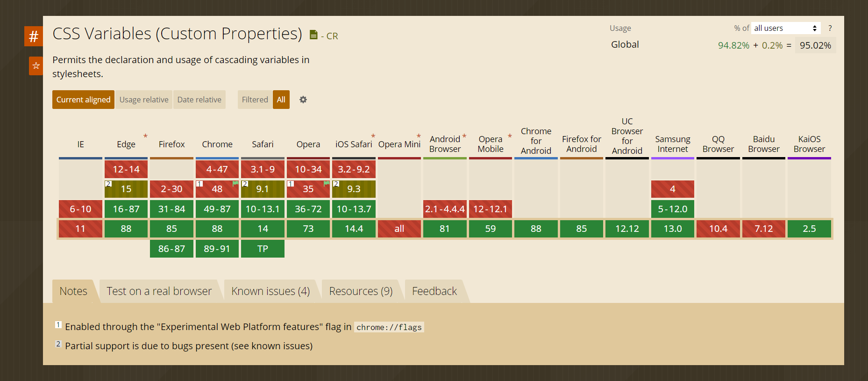Click the IE 11 unsupported cell
The width and height of the screenshot is (868, 381).
80,229
